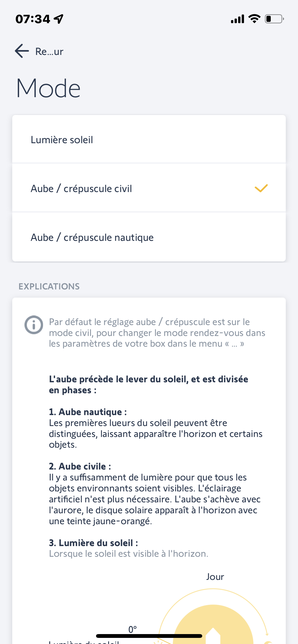The width and height of the screenshot is (298, 644).
Task: Tap the "Jour" label above the diagram
Action: pyautogui.click(x=215, y=577)
